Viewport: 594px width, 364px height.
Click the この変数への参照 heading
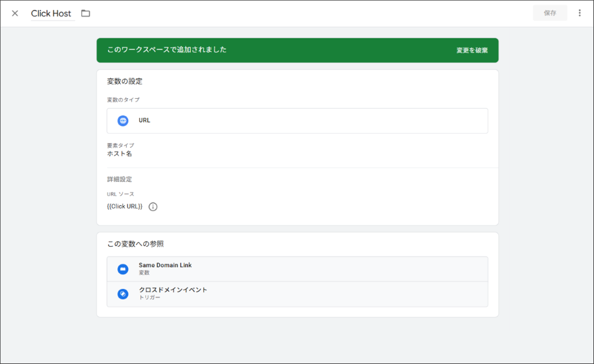click(x=135, y=244)
